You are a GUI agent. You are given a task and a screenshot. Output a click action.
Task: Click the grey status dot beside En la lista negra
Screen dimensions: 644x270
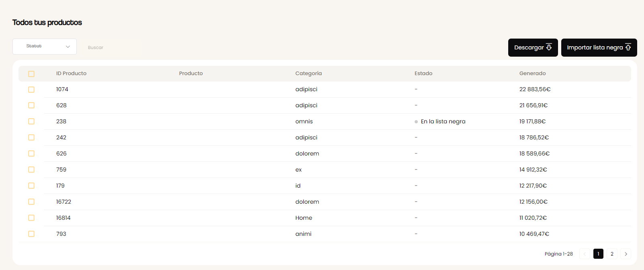click(x=416, y=122)
